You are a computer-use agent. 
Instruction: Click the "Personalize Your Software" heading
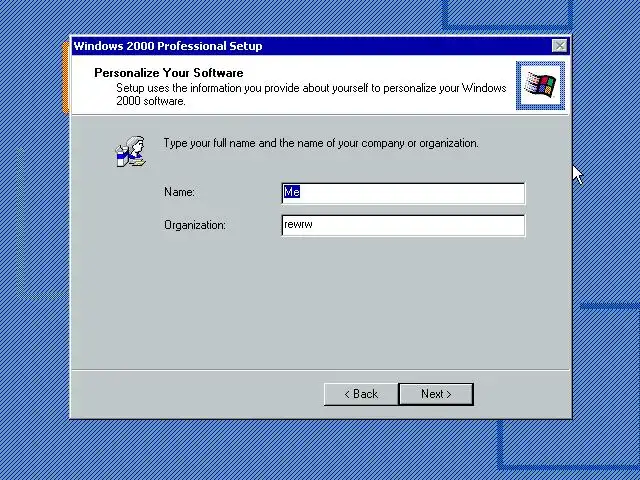click(x=169, y=73)
